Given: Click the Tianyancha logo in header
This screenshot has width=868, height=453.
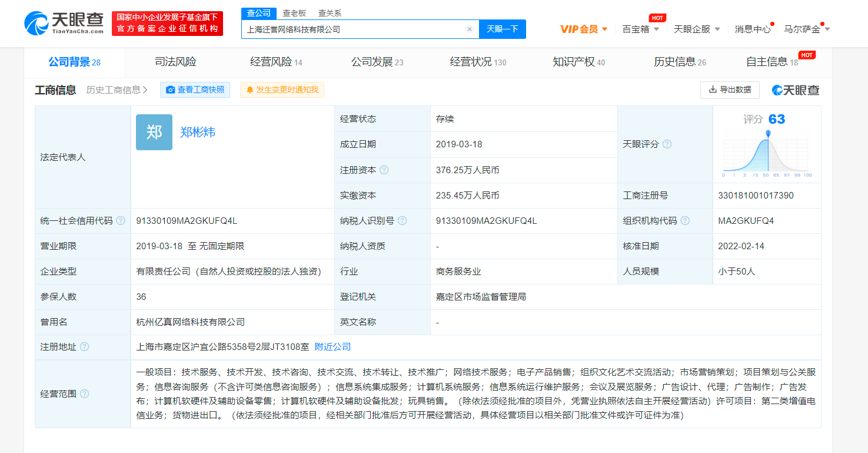Looking at the screenshot, I should tap(64, 24).
